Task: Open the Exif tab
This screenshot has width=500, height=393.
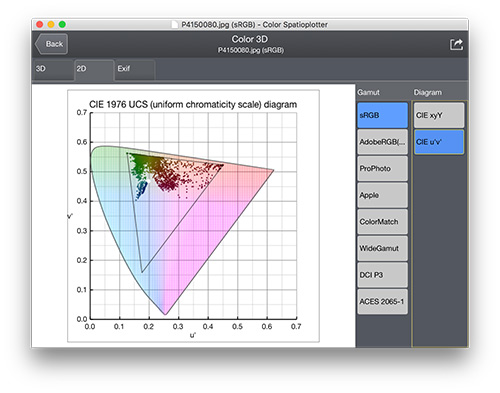Action: (x=135, y=69)
